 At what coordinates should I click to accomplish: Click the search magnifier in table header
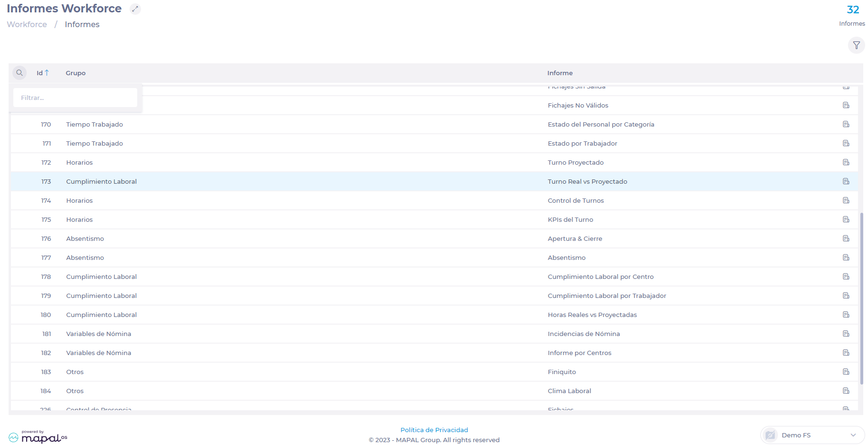tap(20, 73)
